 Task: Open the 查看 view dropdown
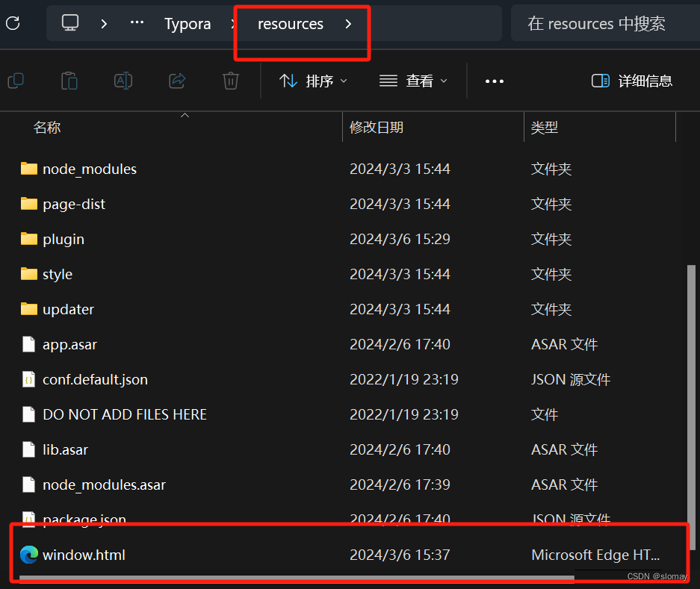pos(413,81)
